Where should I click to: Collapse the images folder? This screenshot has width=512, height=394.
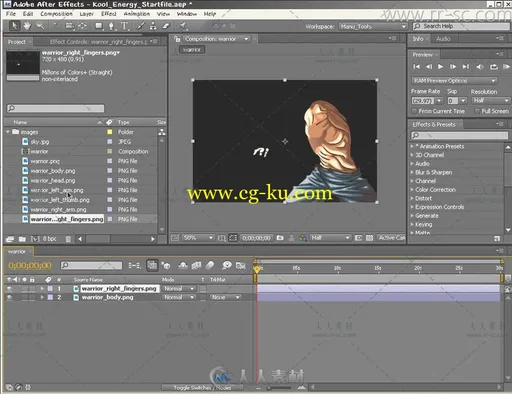click(8, 132)
